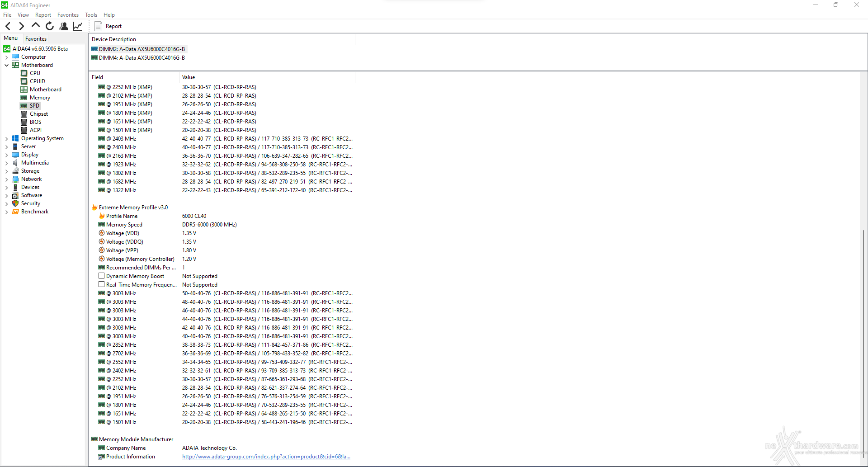Click the Extreme Memory Profile flame icon
Viewport: 868px width, 467px height.
pyautogui.click(x=94, y=208)
